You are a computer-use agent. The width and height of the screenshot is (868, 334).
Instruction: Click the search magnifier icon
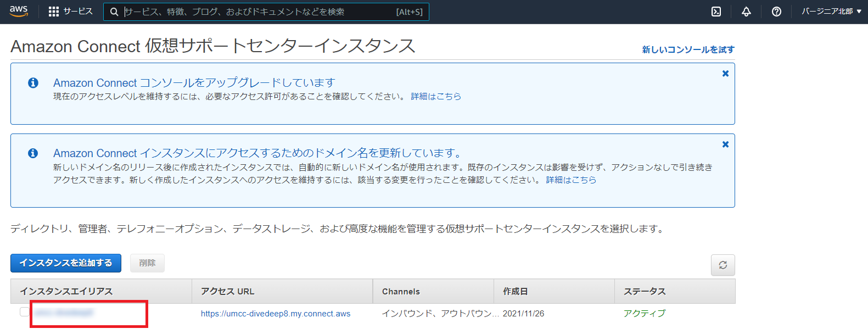pyautogui.click(x=114, y=12)
